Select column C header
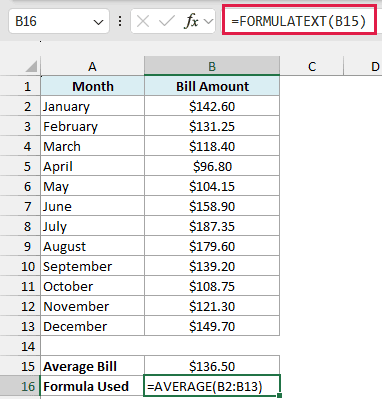 pyautogui.click(x=312, y=66)
